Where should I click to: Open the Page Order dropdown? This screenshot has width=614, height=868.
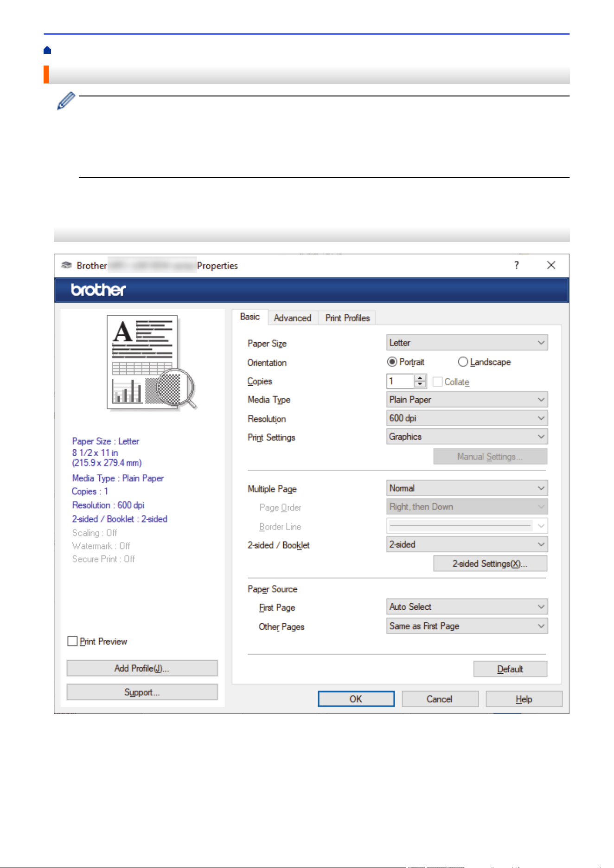pos(467,507)
